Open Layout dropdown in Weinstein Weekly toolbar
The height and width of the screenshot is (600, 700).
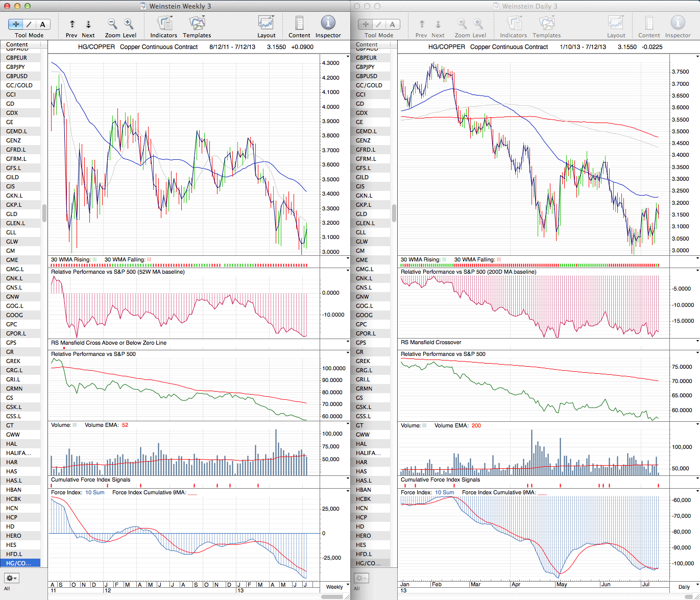click(266, 24)
